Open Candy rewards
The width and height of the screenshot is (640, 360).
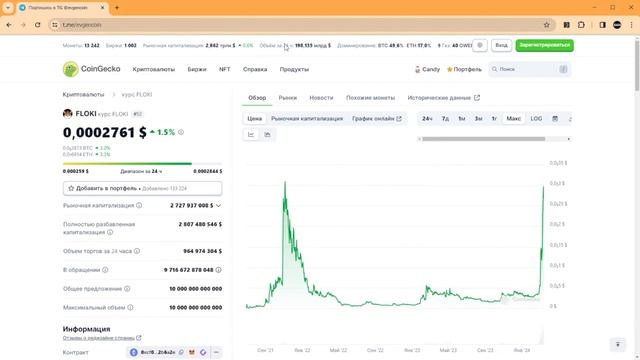click(x=427, y=69)
